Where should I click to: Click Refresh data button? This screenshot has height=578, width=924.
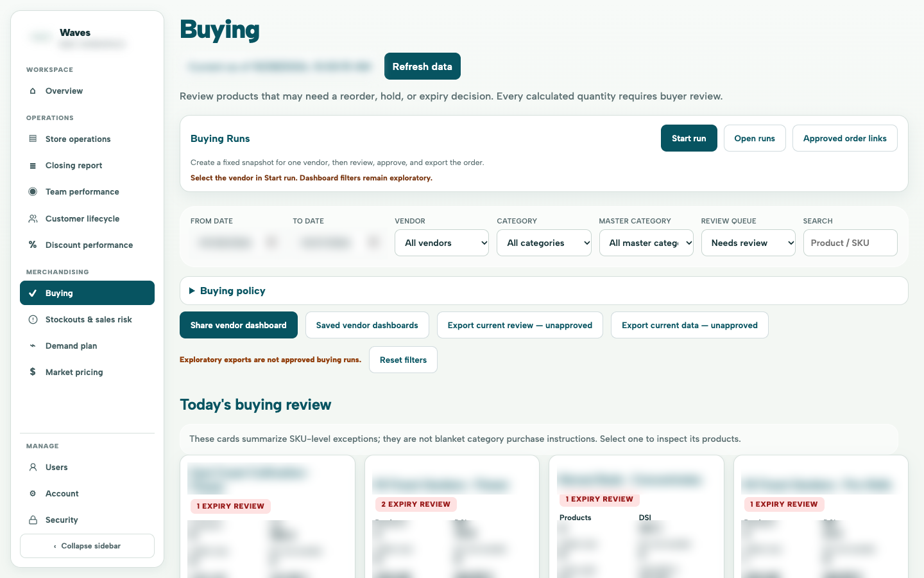(422, 66)
